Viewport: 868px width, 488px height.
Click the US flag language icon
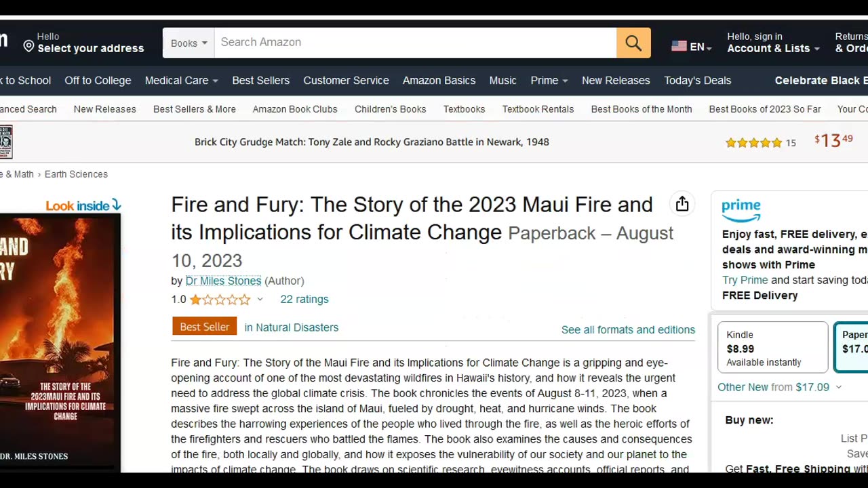coord(679,46)
